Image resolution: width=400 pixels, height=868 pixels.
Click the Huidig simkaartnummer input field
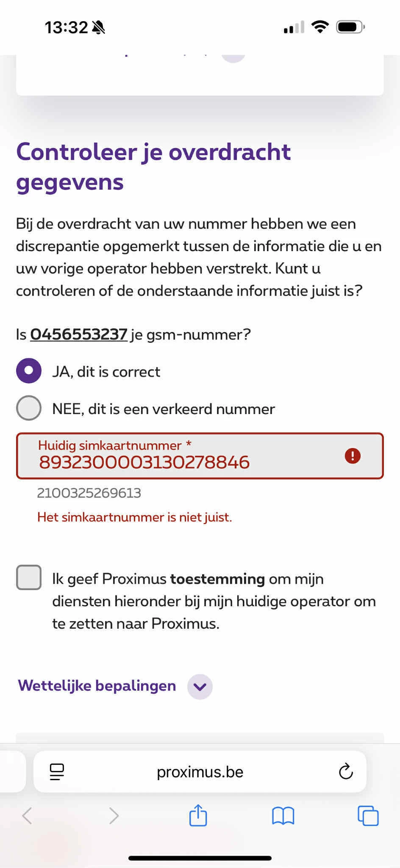tap(200, 456)
